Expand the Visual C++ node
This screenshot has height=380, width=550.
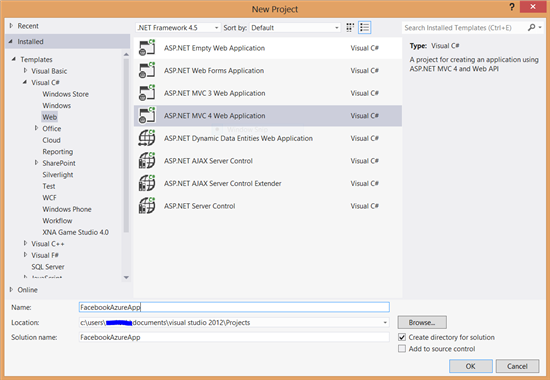[25, 243]
